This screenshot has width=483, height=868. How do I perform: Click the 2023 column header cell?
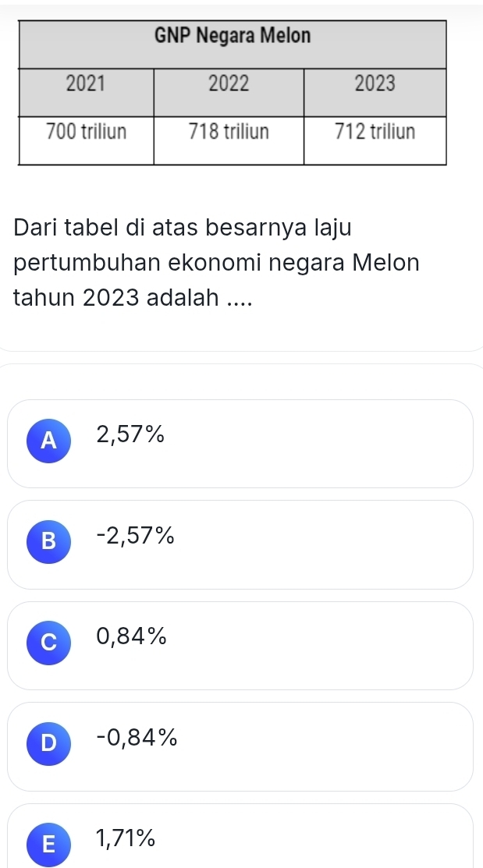(375, 93)
